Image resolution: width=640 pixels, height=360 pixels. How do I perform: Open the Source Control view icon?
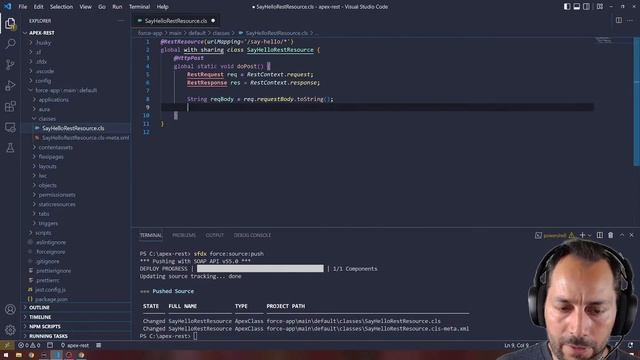click(10, 64)
